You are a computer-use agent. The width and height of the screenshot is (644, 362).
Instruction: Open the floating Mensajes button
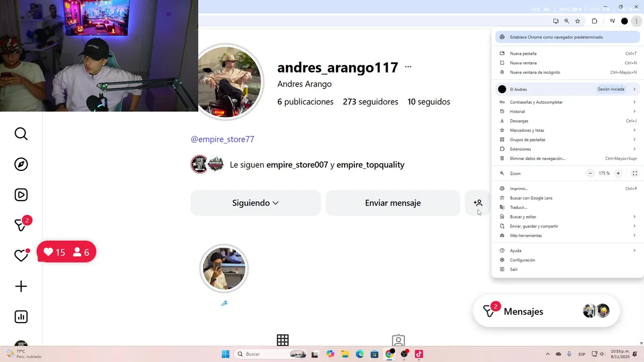546,311
